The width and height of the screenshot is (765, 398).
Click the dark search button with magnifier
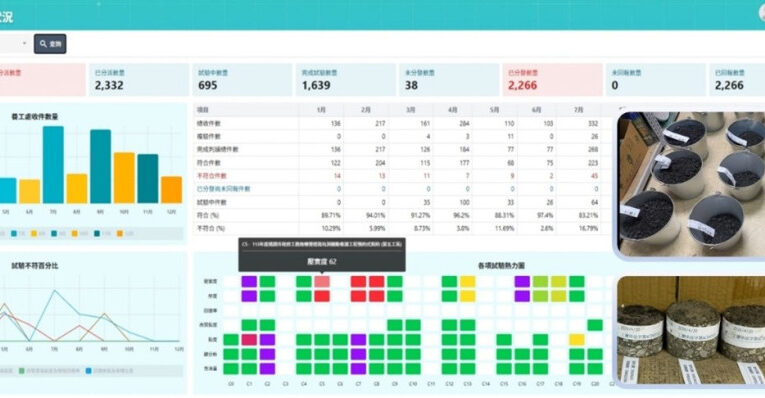[x=50, y=44]
